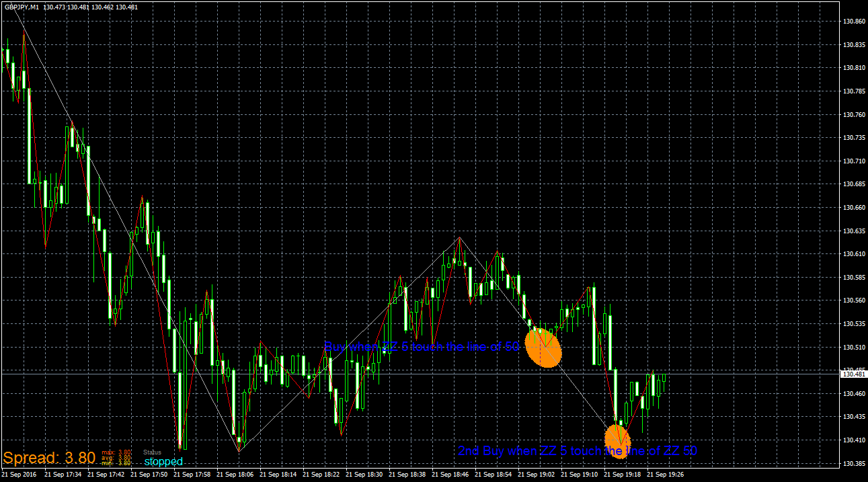Screen dimensions: 868x482
Task: Click the '21 Sep 18:38' time label
Action: [x=407, y=475]
